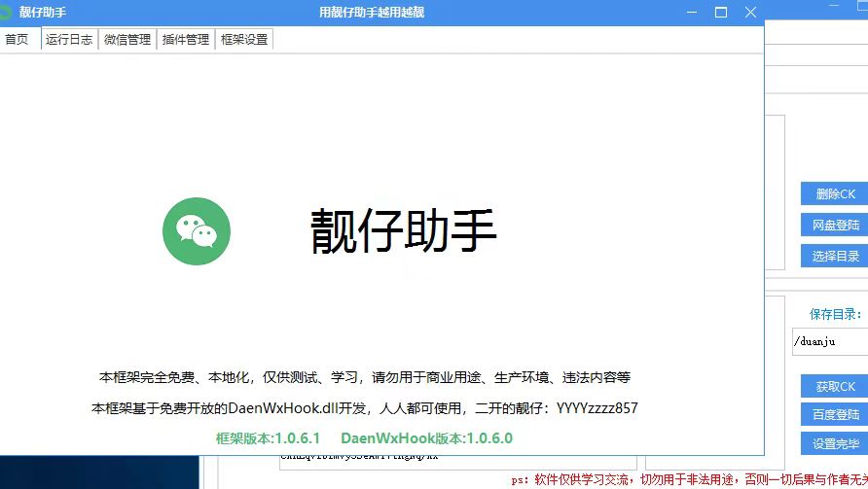Click the large 靓仔助手 heading
Screen dimensions: 868x489
pos(403,231)
